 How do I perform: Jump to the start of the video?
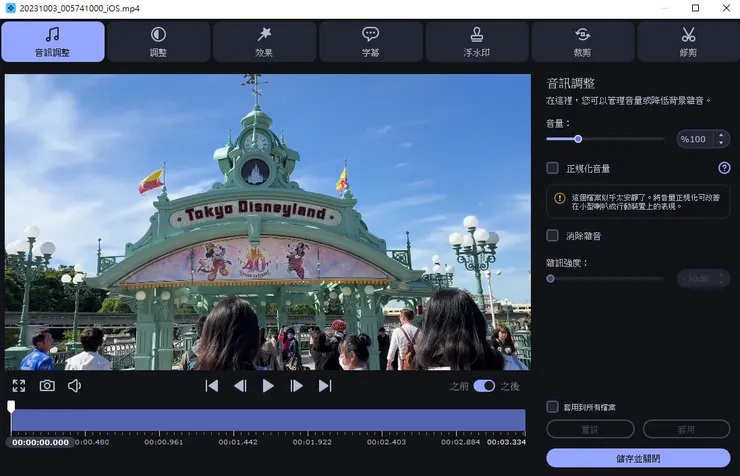click(212, 386)
